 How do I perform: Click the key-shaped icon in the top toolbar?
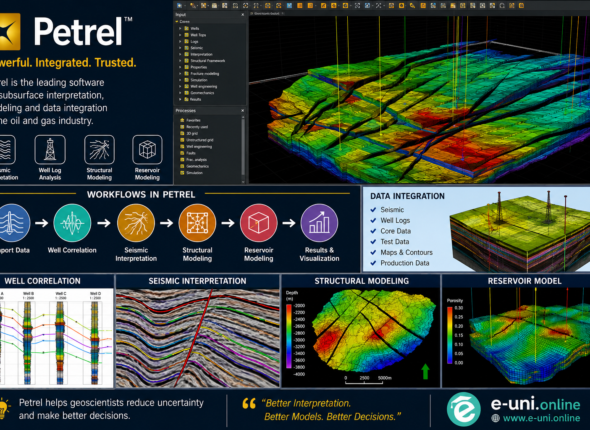click(x=412, y=6)
